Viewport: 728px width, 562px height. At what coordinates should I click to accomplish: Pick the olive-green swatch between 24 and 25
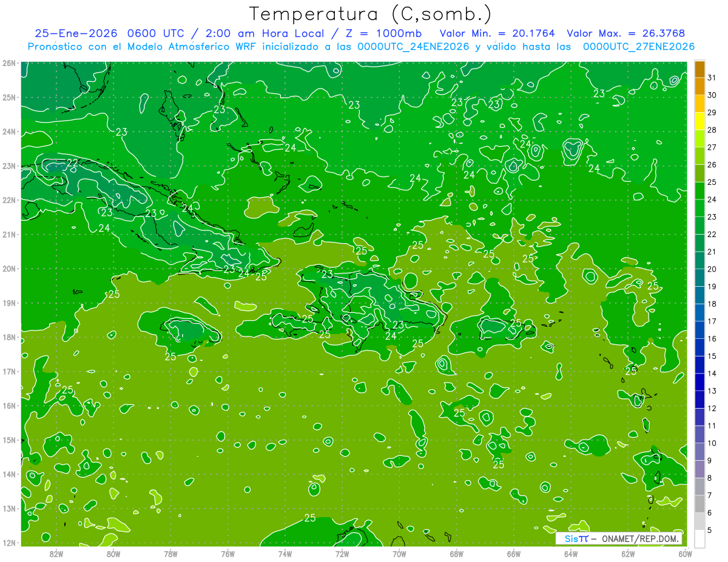click(699, 190)
